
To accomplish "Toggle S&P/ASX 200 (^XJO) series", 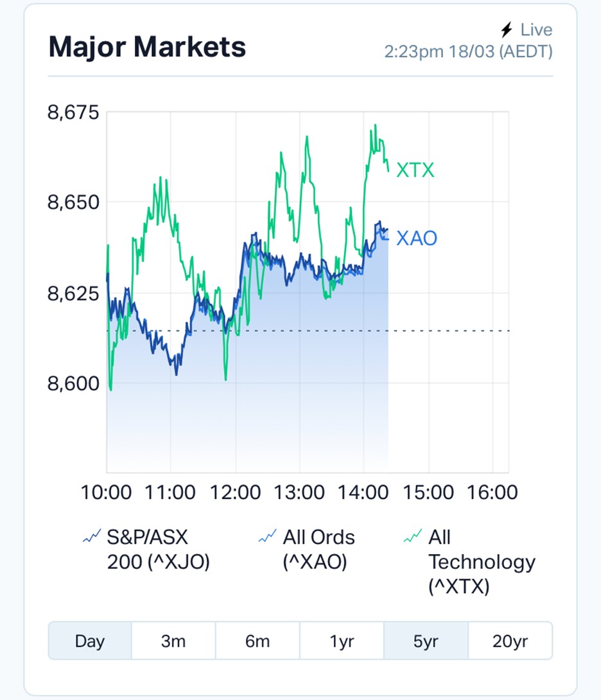I will (x=158, y=550).
